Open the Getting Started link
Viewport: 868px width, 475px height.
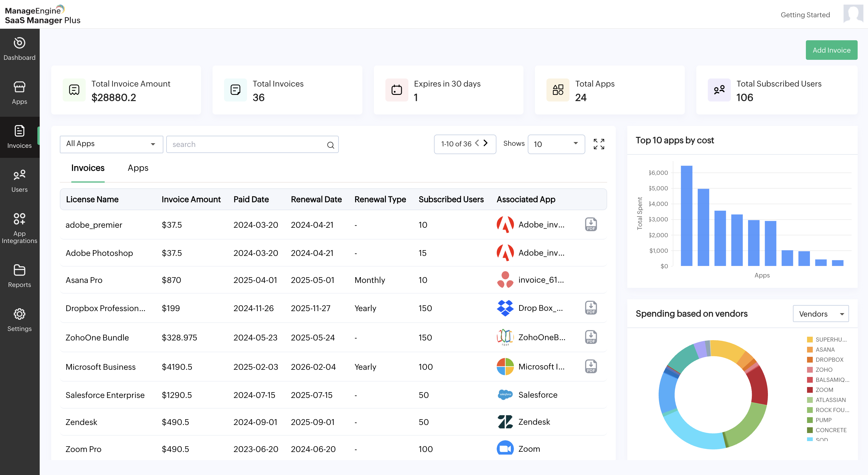tap(805, 15)
